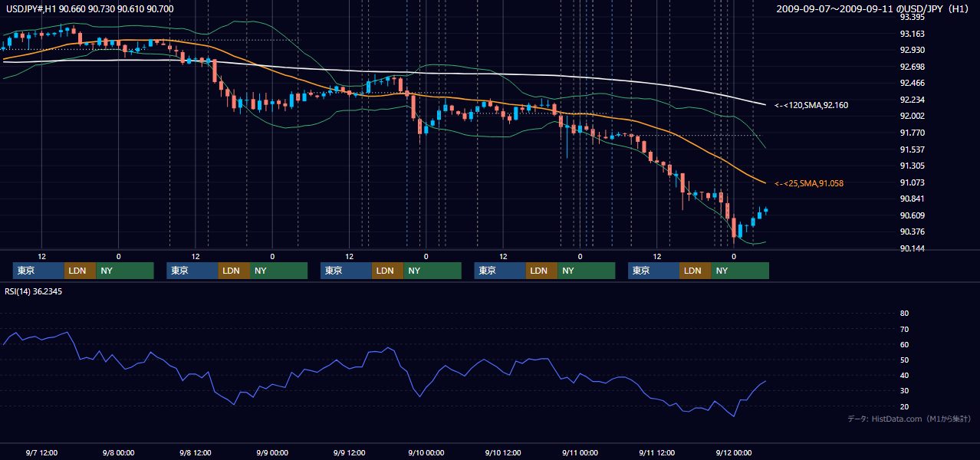Select the NY session block for 9/7

[124, 271]
